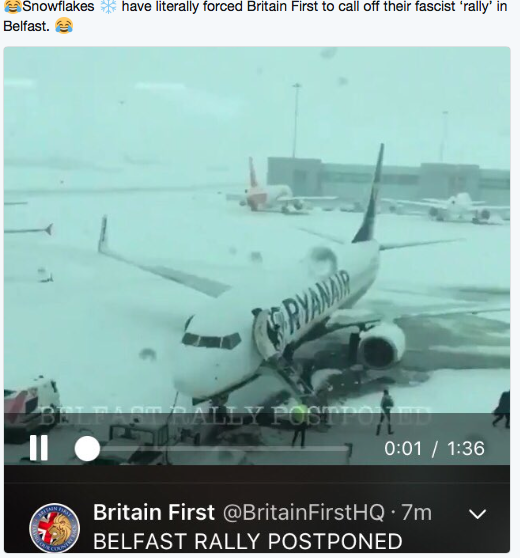Click the laughing emoji before Snowflakes

[x=12, y=7]
